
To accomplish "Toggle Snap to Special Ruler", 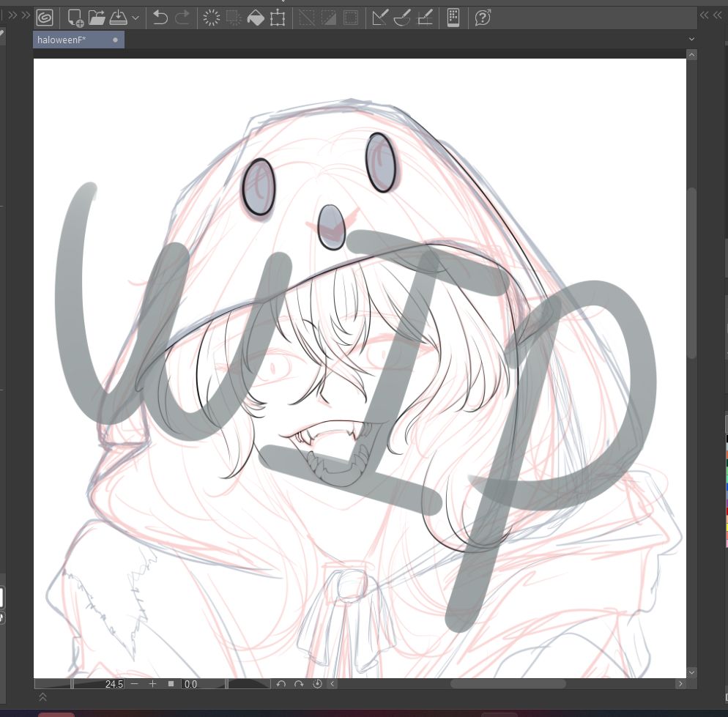I will click(402, 18).
